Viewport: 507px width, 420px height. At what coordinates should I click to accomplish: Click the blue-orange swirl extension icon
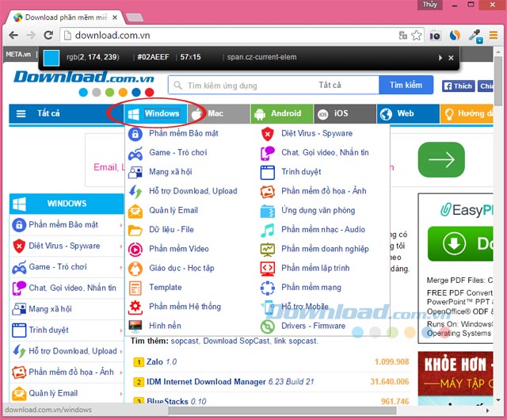(455, 35)
